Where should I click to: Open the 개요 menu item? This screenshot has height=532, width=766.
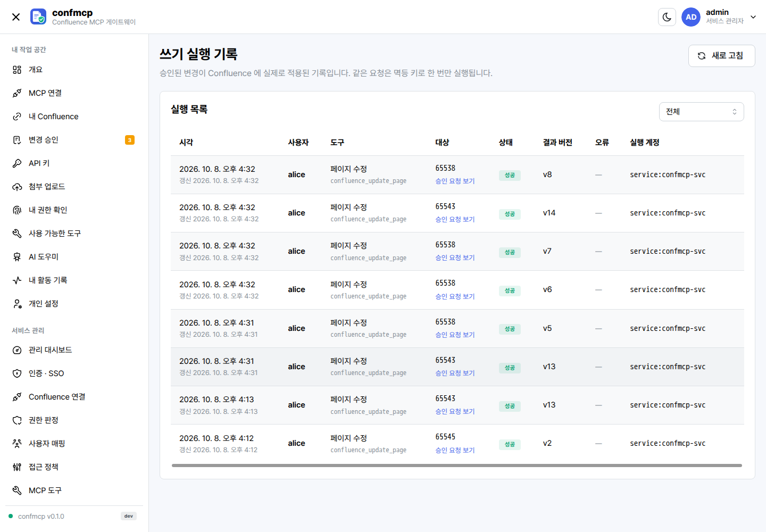click(x=74, y=70)
